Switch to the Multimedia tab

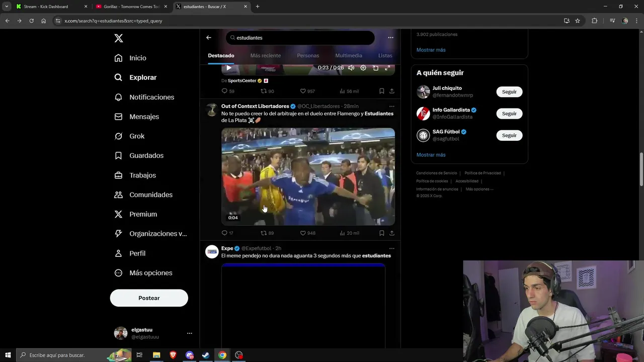pos(349,56)
